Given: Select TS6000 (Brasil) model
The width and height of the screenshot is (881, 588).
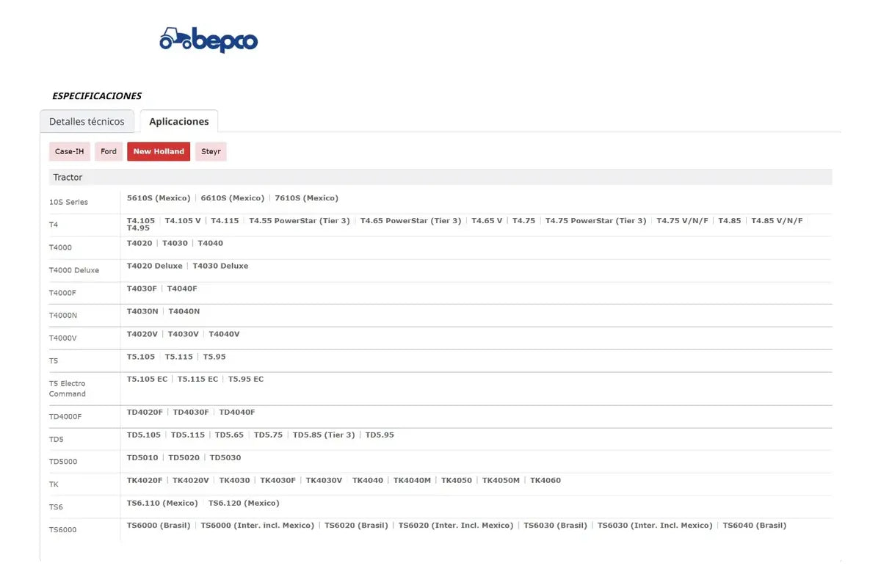Looking at the screenshot, I should click(159, 526).
